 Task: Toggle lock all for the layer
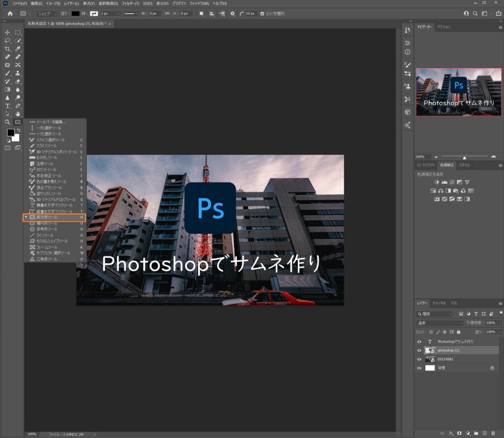pyautogui.click(x=459, y=332)
